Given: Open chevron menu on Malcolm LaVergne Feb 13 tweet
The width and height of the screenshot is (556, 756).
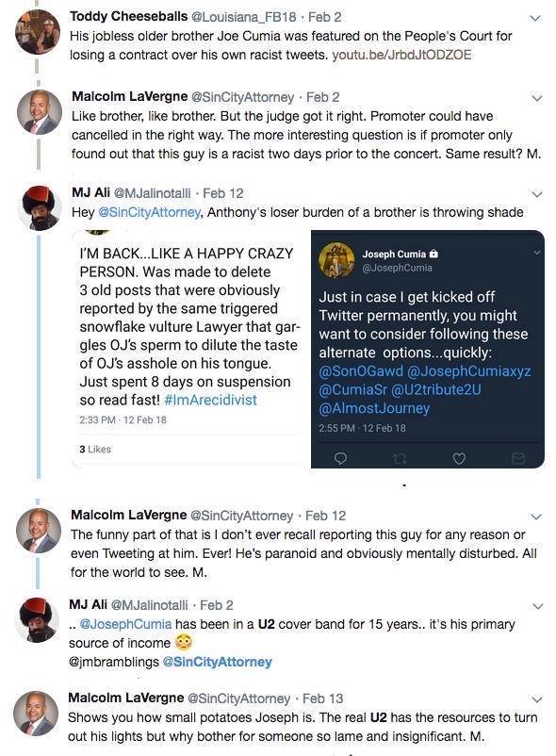Looking at the screenshot, I should point(537,699).
